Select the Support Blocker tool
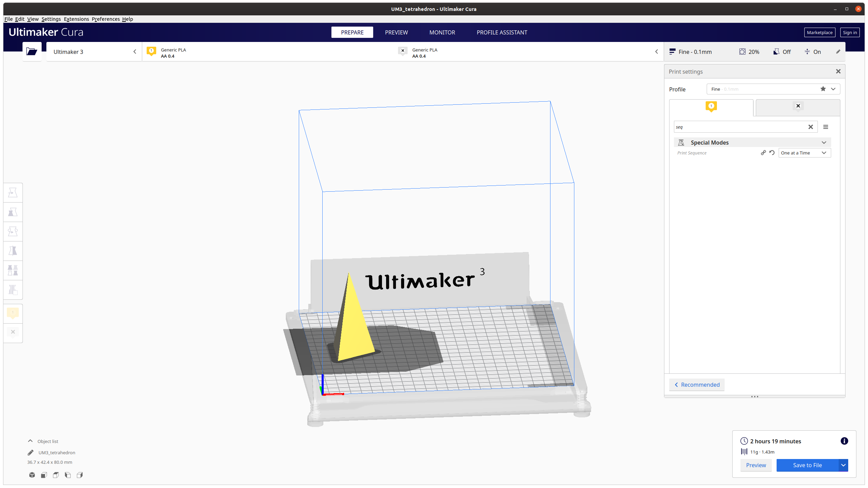Image resolution: width=868 pixels, height=488 pixels. pos(13,290)
